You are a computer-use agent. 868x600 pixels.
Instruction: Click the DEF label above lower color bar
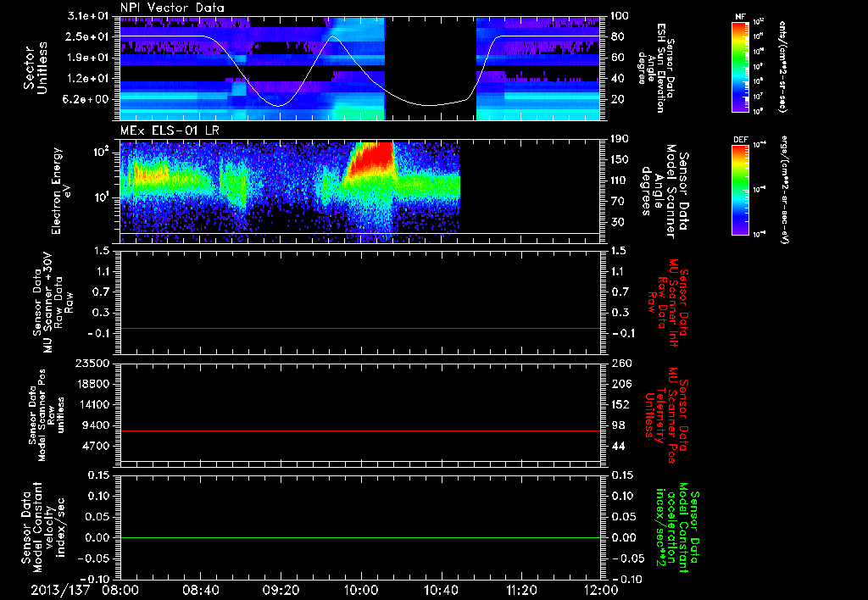pos(740,140)
